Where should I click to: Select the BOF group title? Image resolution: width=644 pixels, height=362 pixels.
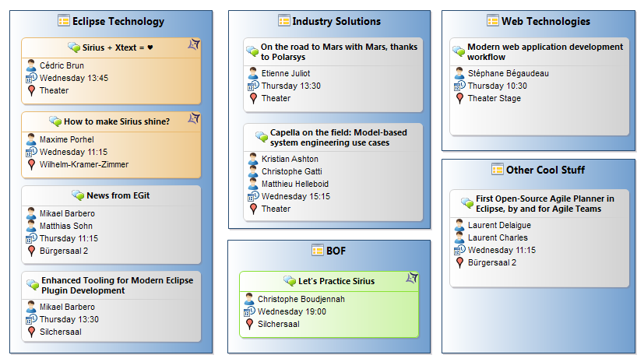(336, 251)
